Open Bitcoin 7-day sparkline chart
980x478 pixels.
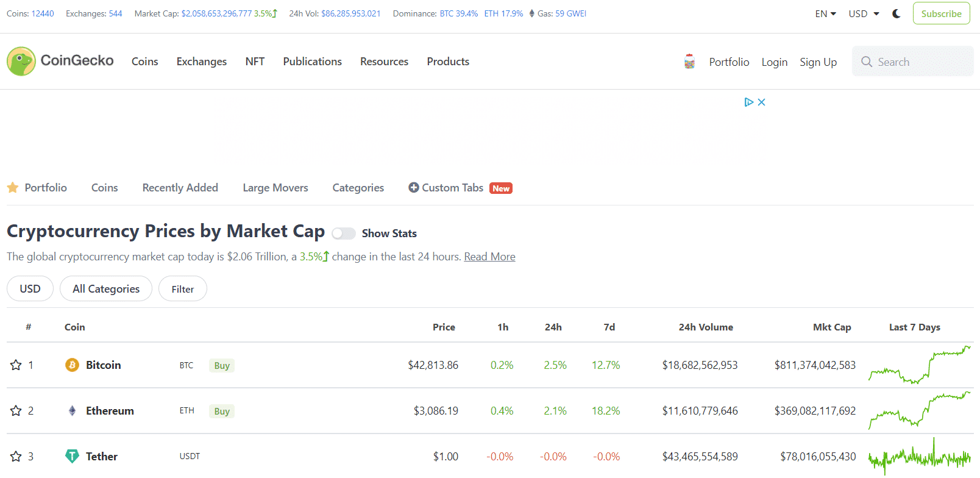tap(920, 365)
